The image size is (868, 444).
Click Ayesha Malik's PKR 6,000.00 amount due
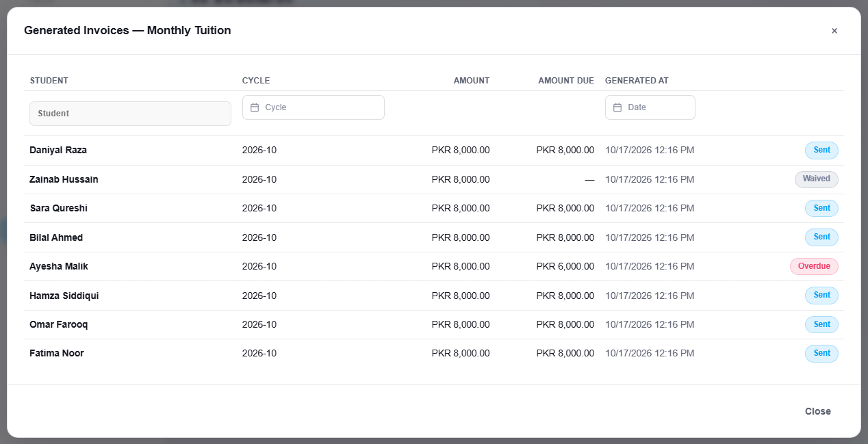(565, 266)
